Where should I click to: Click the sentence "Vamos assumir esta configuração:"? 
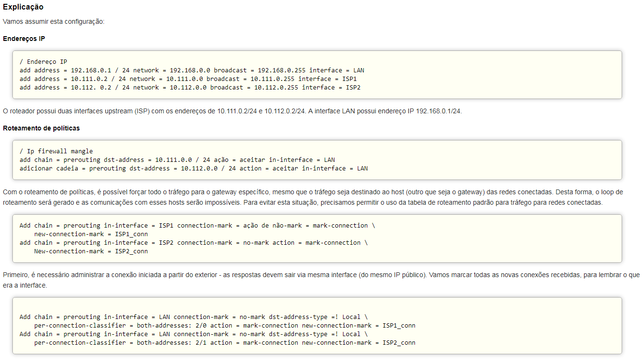tap(53, 22)
